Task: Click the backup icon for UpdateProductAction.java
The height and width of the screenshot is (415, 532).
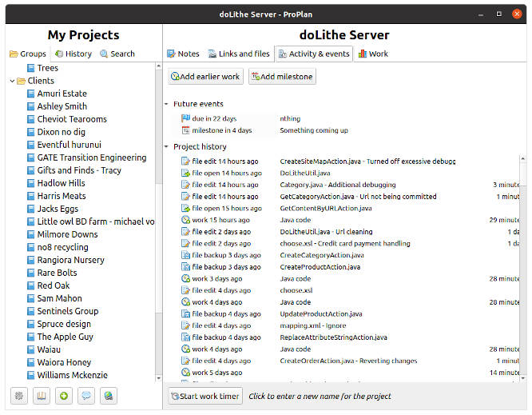Action: 185,313
